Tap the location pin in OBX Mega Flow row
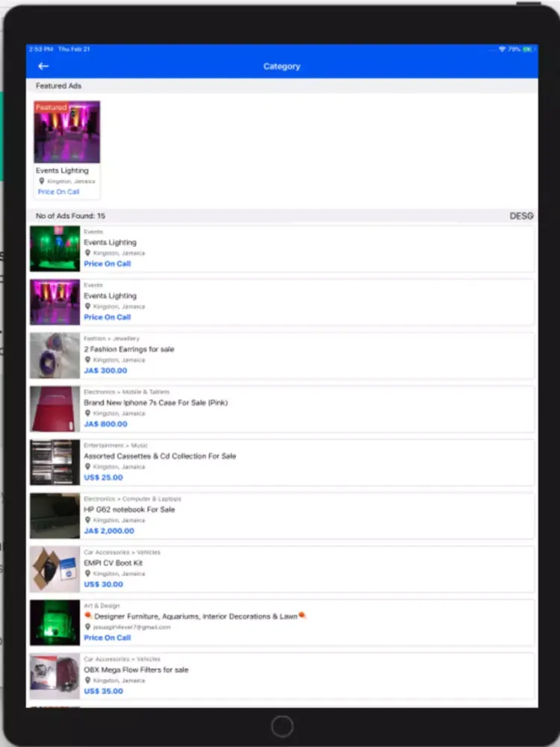 [x=87, y=680]
